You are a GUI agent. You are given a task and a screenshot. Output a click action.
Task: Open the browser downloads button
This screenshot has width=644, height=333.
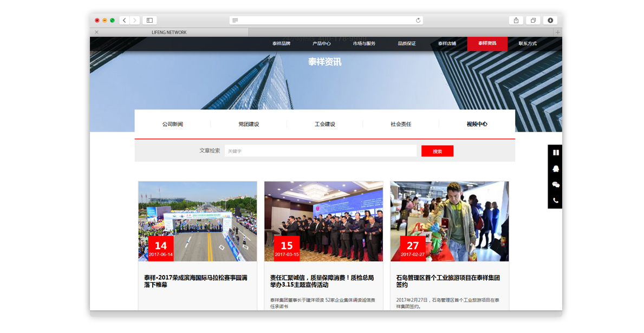[550, 20]
